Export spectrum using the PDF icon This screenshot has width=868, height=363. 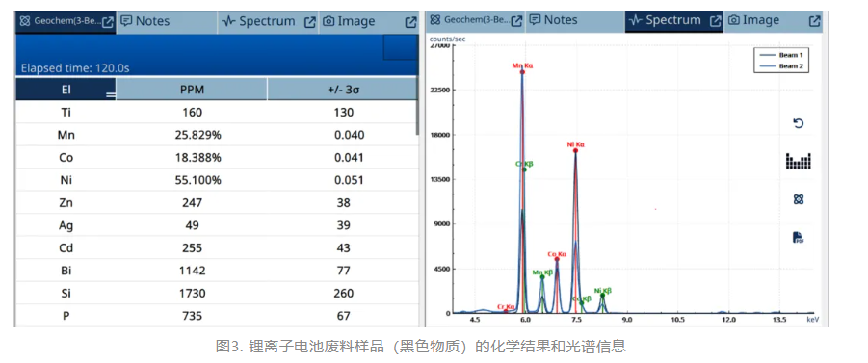pos(798,238)
